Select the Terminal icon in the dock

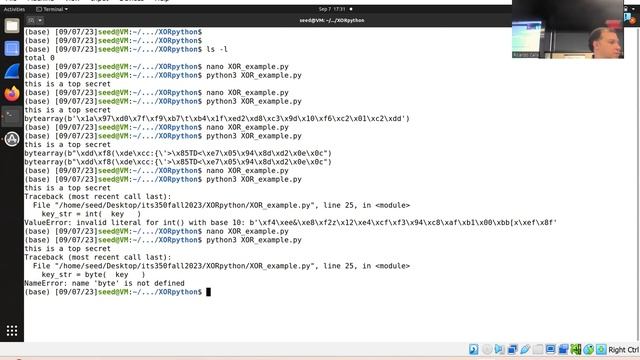pyautogui.click(x=12, y=116)
